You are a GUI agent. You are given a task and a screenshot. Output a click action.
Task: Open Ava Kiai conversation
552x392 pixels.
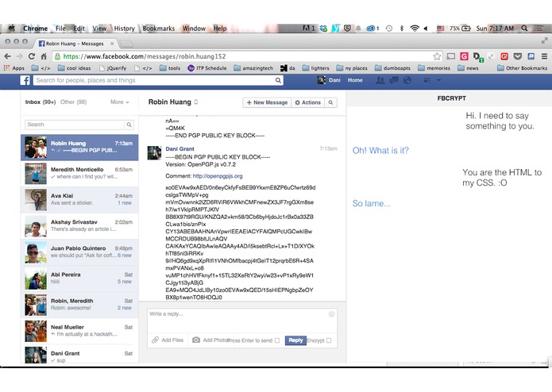(x=79, y=200)
